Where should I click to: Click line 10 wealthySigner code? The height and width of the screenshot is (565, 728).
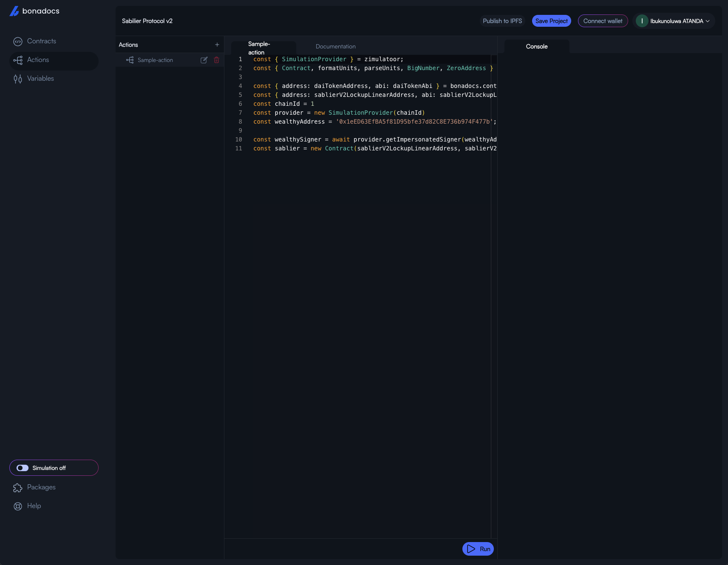coord(375,139)
